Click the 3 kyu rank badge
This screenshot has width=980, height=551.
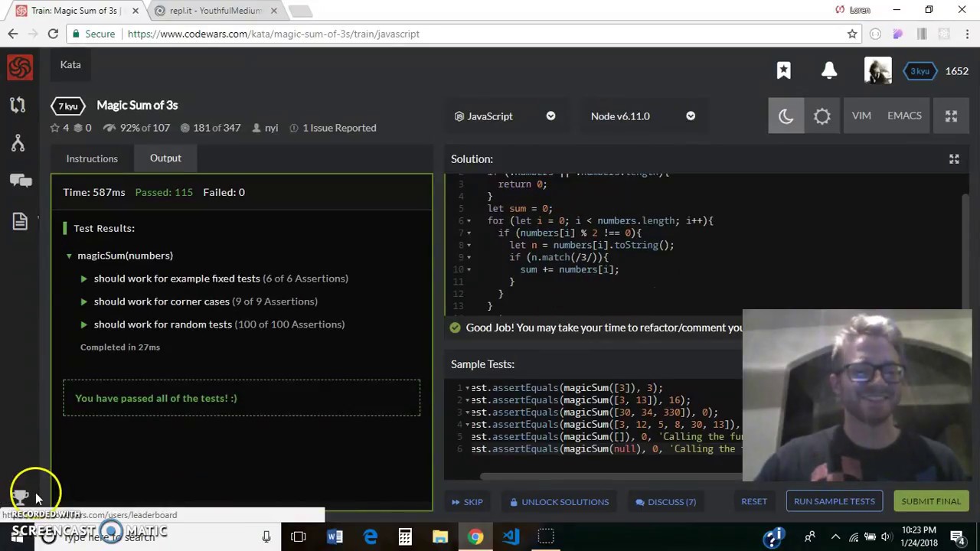(920, 71)
